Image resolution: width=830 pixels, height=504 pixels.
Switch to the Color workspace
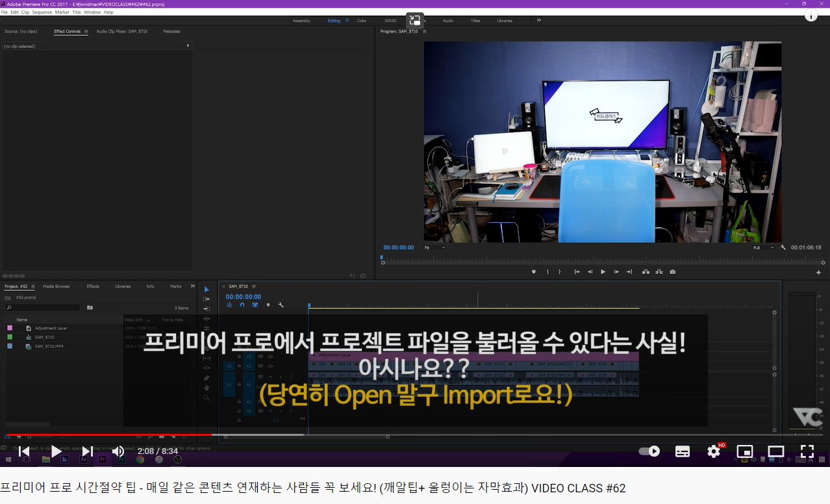tap(362, 21)
